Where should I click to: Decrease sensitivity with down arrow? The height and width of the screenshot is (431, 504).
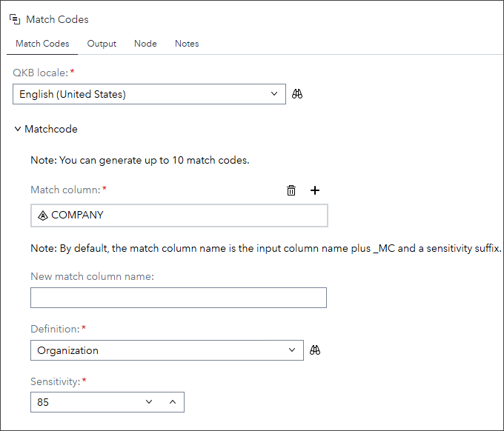149,402
